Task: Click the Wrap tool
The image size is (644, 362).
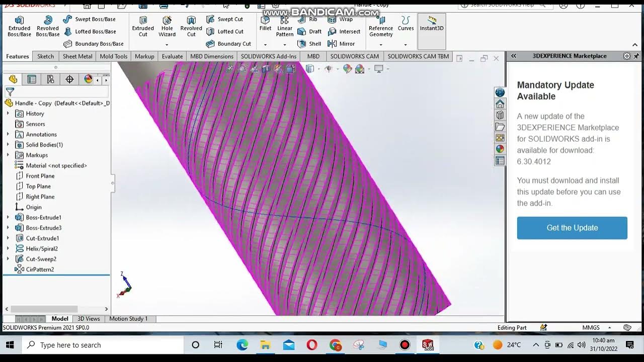Action: pos(340,19)
